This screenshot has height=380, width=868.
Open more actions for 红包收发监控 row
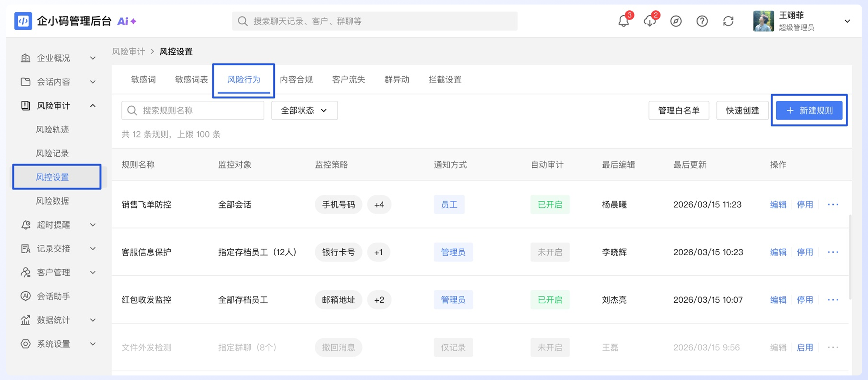(x=833, y=299)
